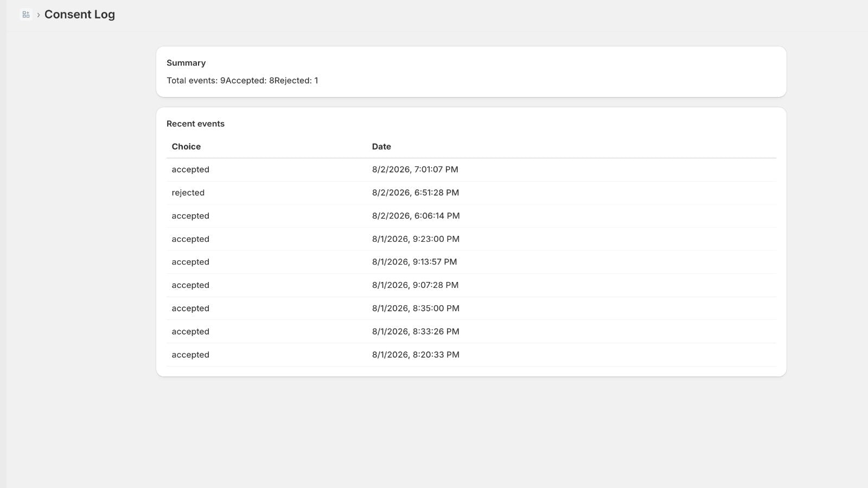
Task: Click the Consent Log page title
Action: (x=80, y=15)
